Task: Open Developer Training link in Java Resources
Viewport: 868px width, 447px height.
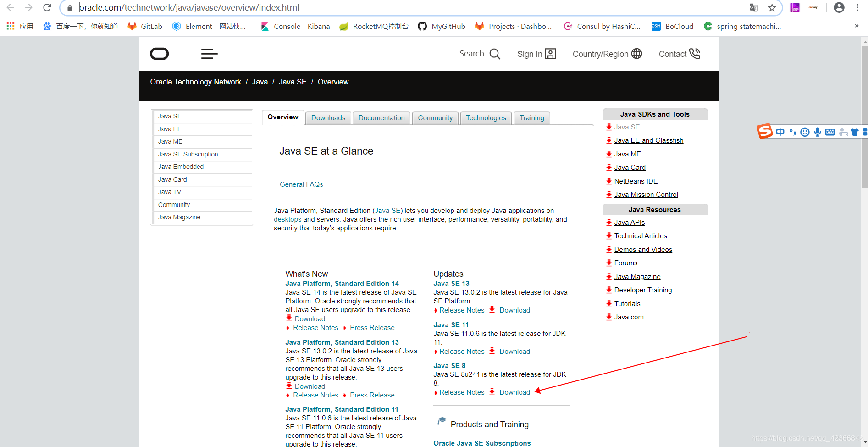Action: coord(643,290)
